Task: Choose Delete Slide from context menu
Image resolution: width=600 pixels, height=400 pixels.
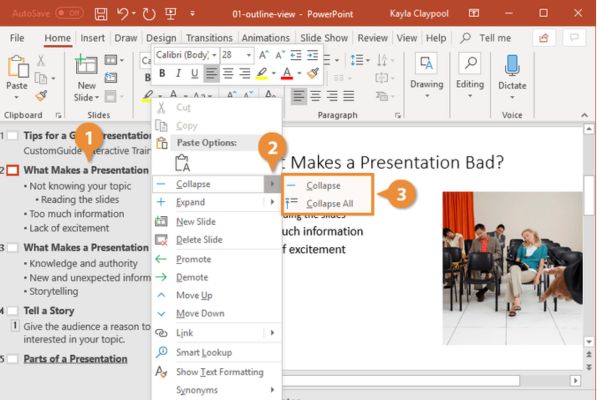Action: click(217, 240)
